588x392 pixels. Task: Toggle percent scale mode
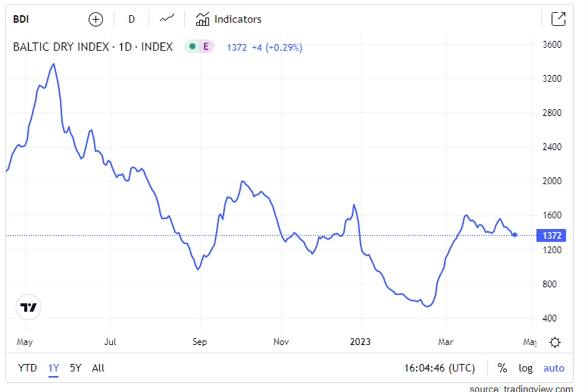(502, 368)
